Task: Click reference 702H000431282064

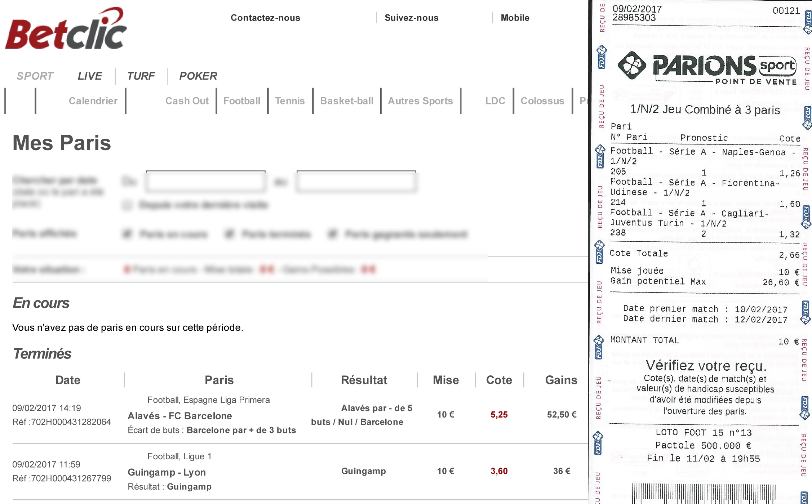Action: pos(62,422)
